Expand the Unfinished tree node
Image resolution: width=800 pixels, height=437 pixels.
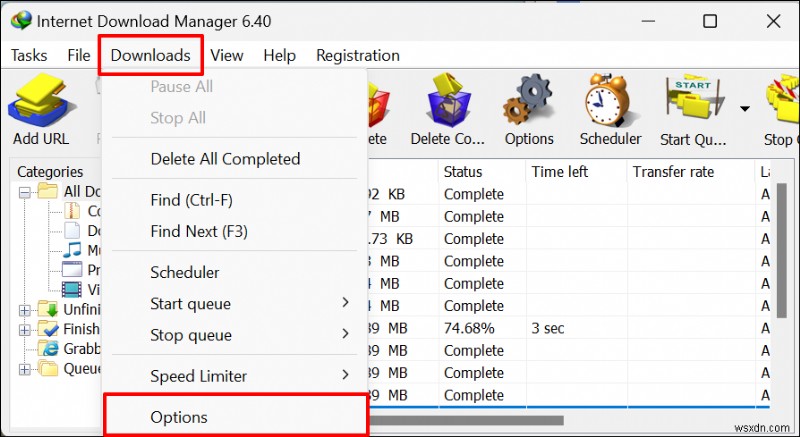[24, 310]
